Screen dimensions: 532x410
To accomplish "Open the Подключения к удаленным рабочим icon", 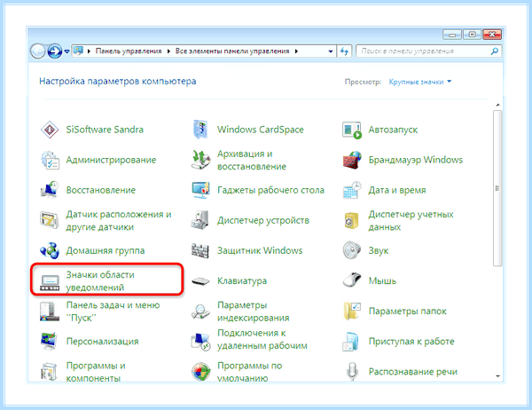I will click(x=200, y=342).
